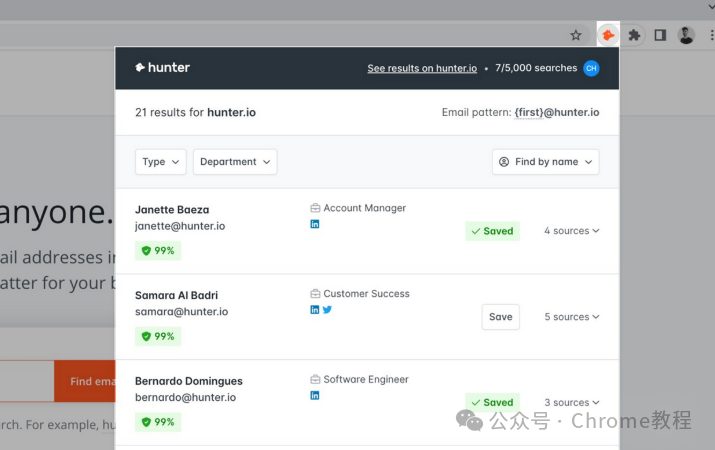Screen dimensions: 715x450
Task: Select email janette@hunter.io
Action: click(x=180, y=226)
